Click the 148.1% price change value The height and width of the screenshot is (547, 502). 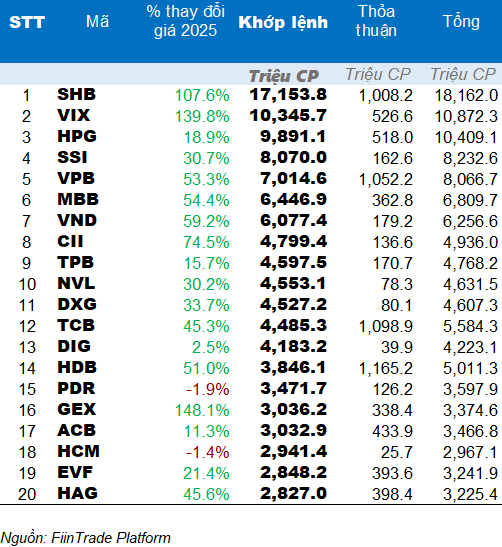coord(202,411)
